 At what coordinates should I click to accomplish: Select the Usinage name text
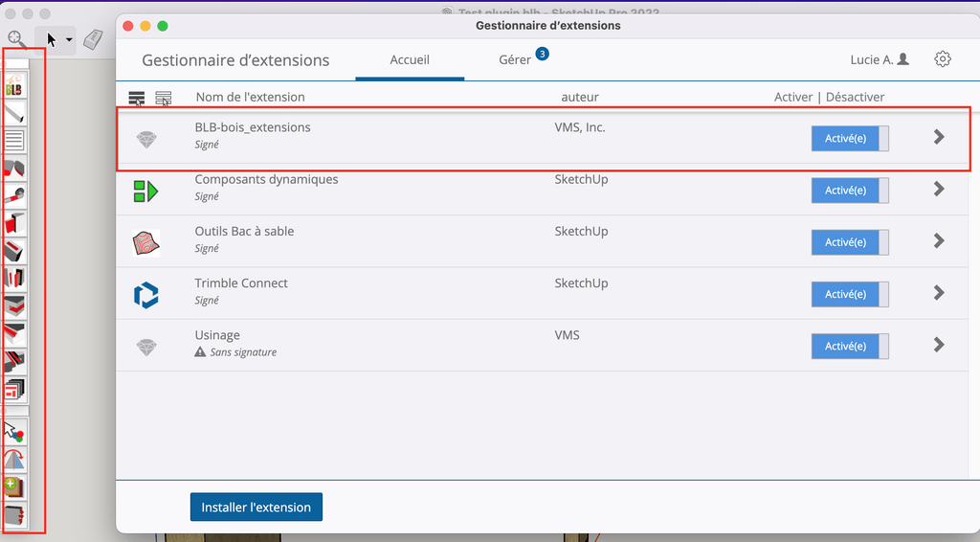pos(217,336)
